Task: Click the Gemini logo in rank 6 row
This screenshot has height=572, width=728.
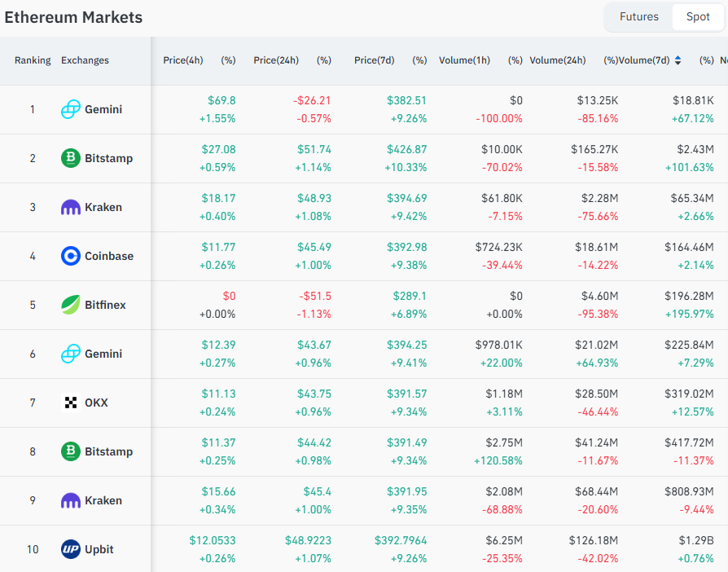Action: (71, 354)
